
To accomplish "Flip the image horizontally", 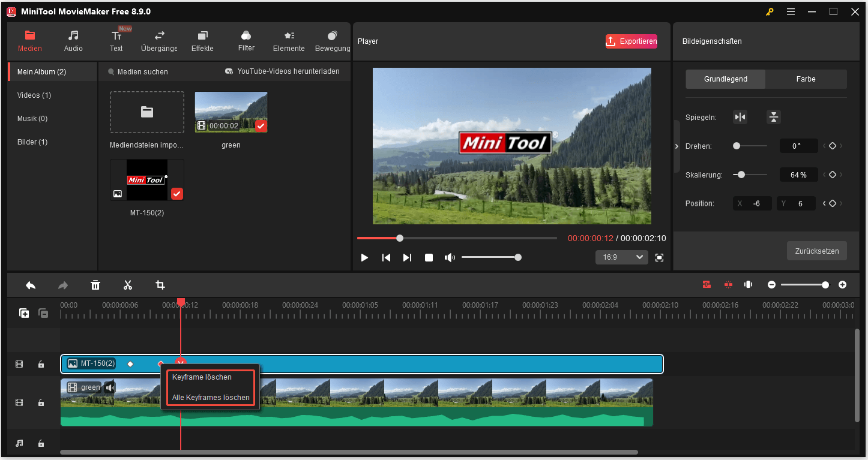I will tap(740, 117).
